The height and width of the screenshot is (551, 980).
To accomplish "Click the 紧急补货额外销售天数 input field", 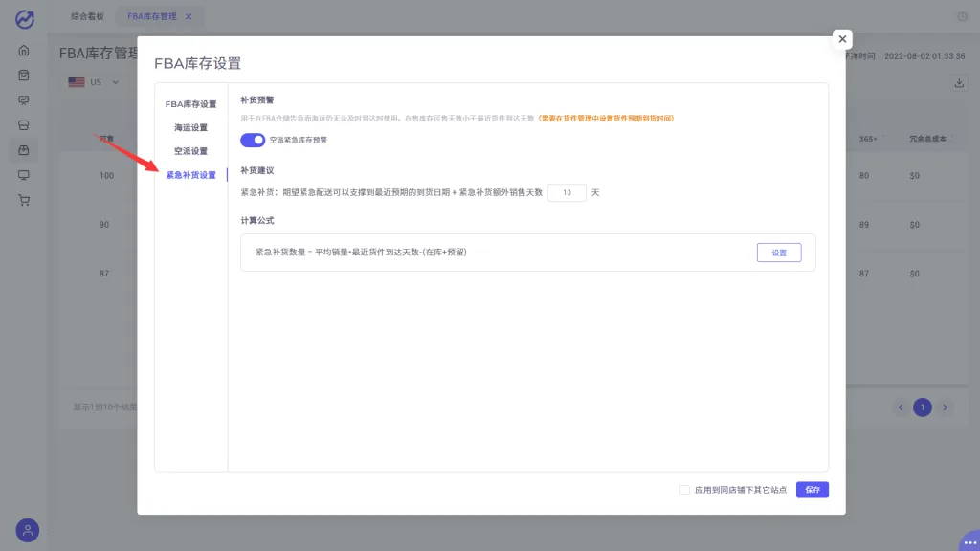I will click(567, 192).
